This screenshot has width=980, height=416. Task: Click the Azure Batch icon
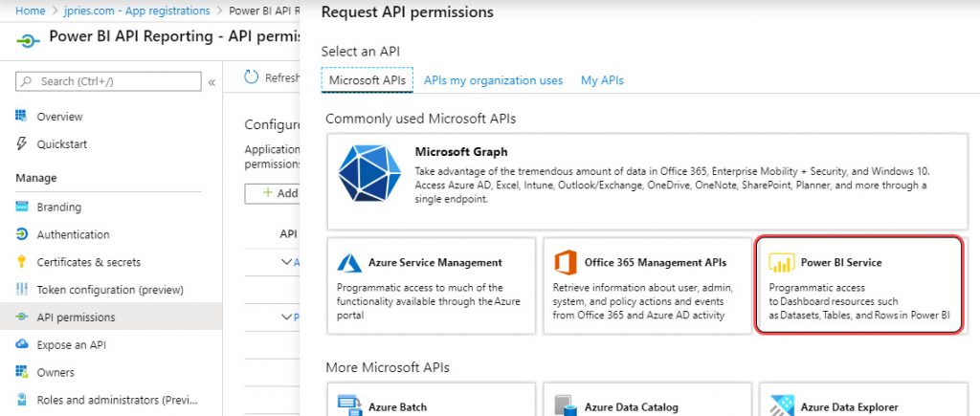[x=349, y=406]
